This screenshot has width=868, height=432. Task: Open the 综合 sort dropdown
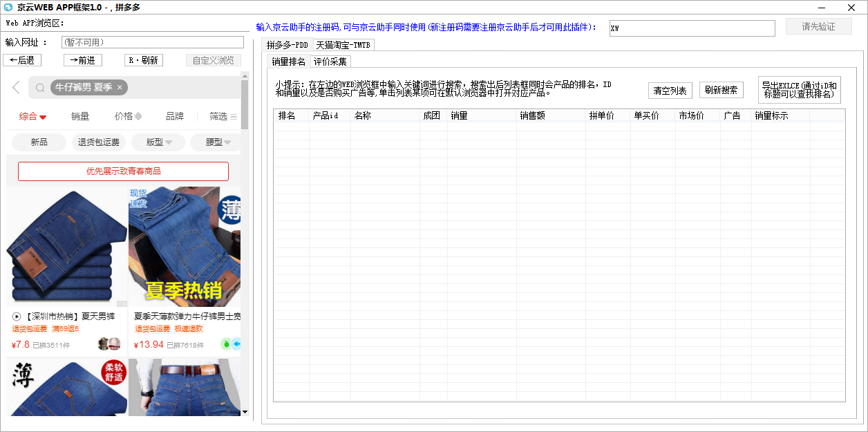pos(32,116)
